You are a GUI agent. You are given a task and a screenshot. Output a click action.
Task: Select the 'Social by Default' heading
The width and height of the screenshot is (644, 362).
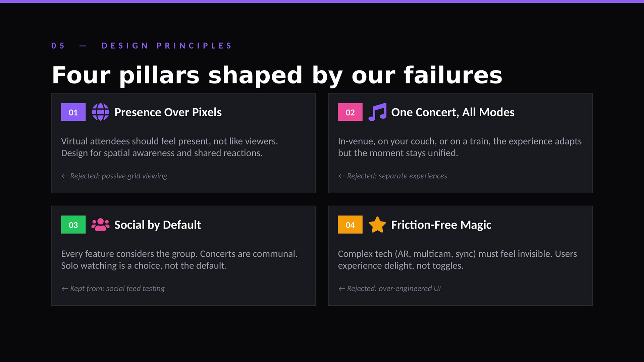pyautogui.click(x=158, y=225)
